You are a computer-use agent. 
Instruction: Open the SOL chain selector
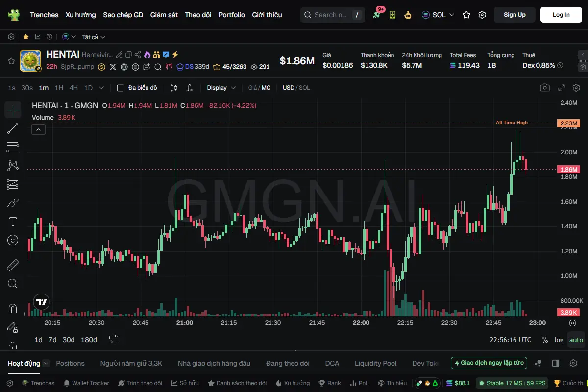[438, 15]
